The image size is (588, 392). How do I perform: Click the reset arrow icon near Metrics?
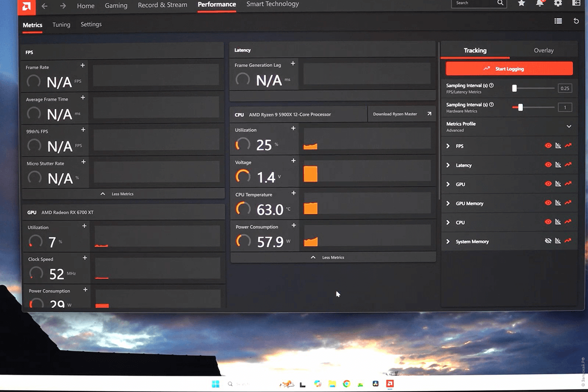click(576, 21)
